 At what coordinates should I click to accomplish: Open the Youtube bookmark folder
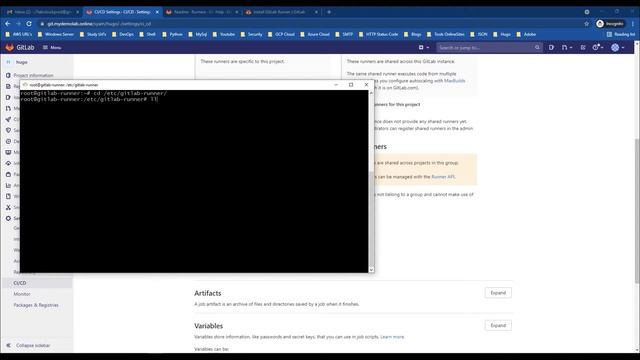tap(224, 34)
